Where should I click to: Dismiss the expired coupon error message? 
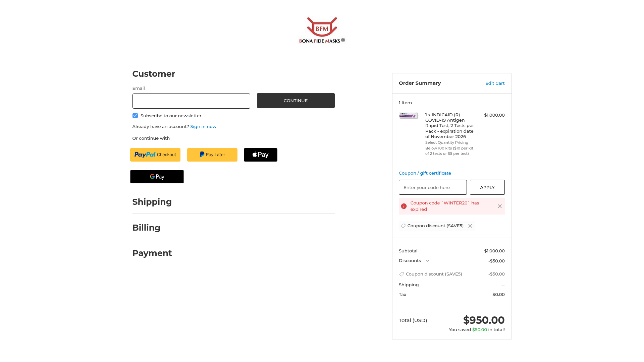pos(500,206)
